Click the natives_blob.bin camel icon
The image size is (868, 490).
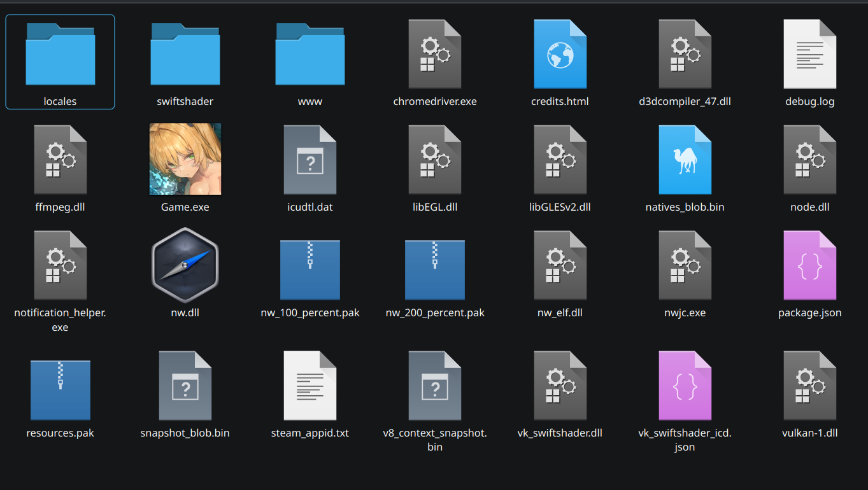pos(685,160)
